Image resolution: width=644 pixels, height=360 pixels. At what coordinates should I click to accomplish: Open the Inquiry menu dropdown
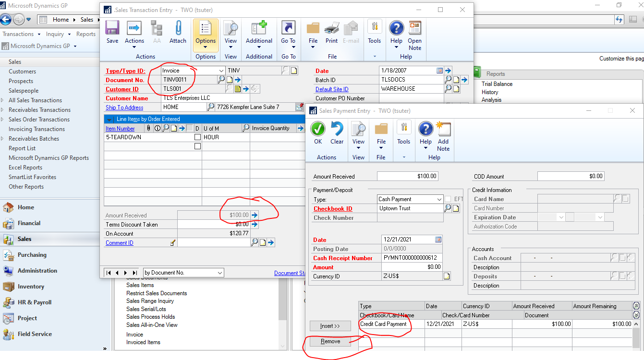[x=58, y=34]
